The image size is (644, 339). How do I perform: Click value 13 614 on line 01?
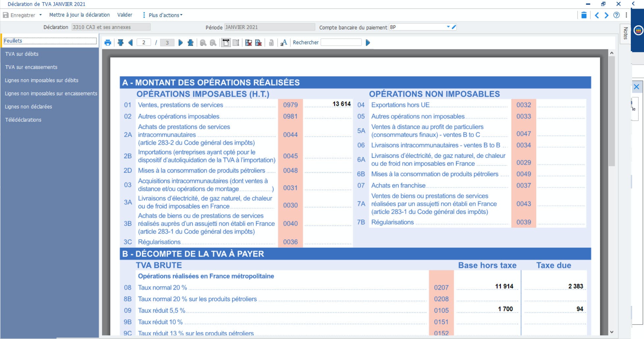pyautogui.click(x=341, y=104)
